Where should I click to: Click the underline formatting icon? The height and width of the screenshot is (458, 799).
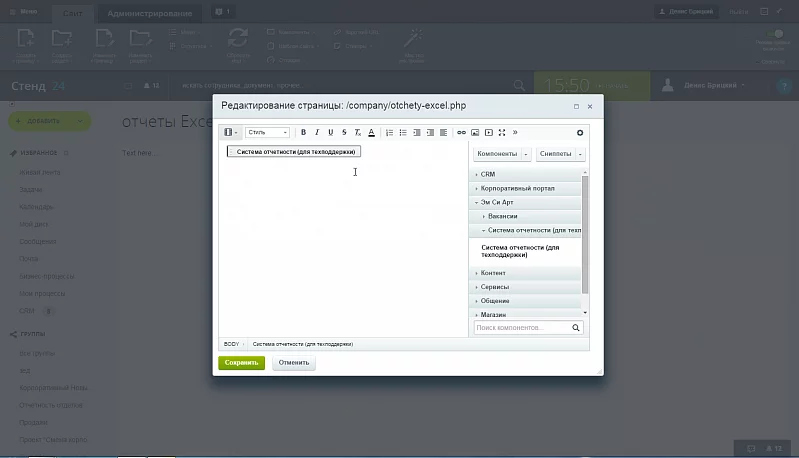(331, 132)
